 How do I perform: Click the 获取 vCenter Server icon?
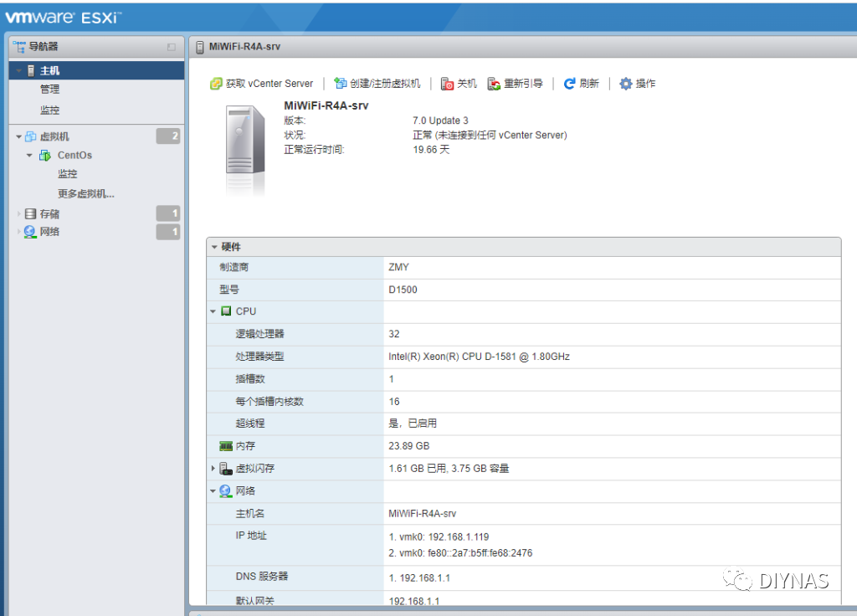click(217, 84)
